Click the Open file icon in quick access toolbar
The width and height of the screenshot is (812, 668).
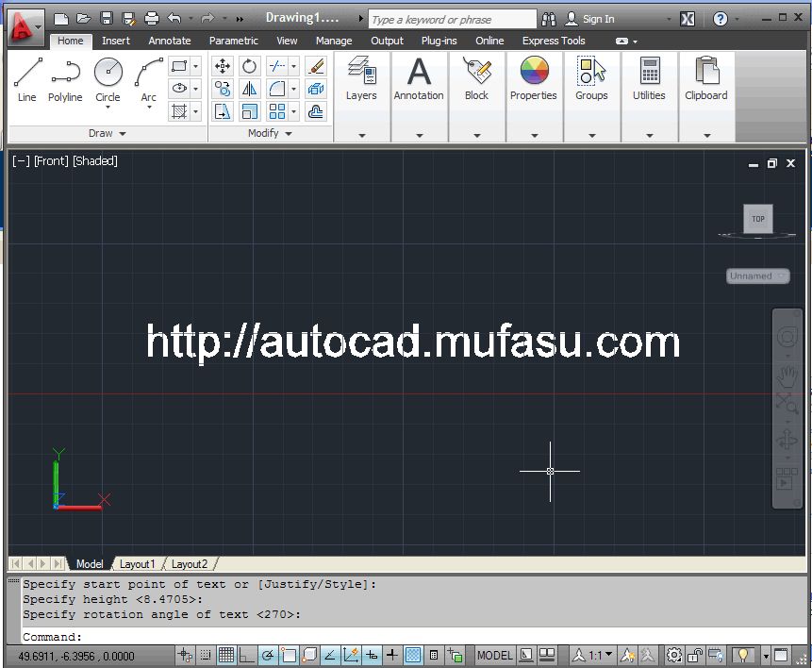tap(83, 19)
